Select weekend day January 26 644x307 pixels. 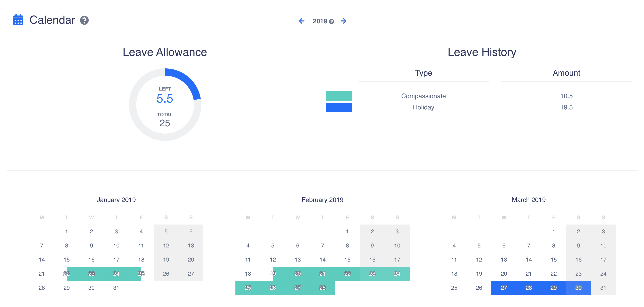(166, 274)
